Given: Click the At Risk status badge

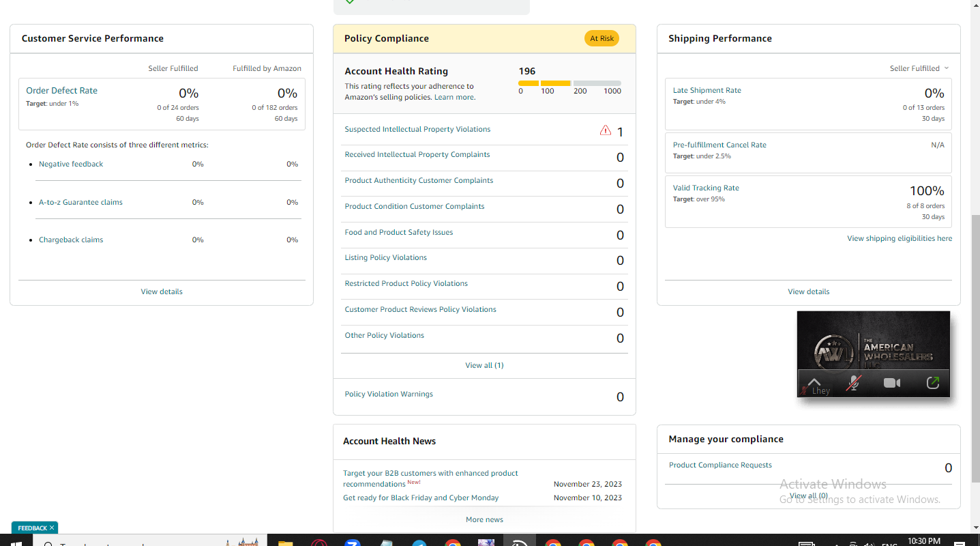Looking at the screenshot, I should coord(602,38).
